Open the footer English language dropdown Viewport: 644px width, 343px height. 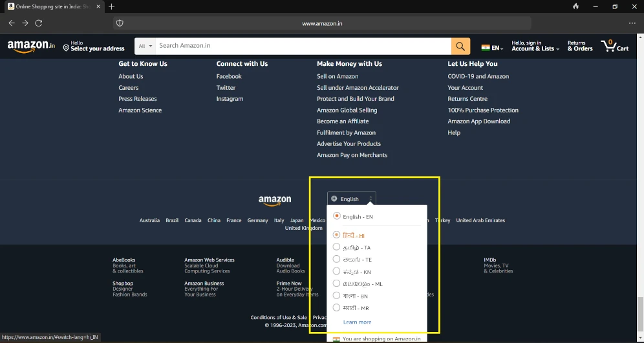[352, 199]
